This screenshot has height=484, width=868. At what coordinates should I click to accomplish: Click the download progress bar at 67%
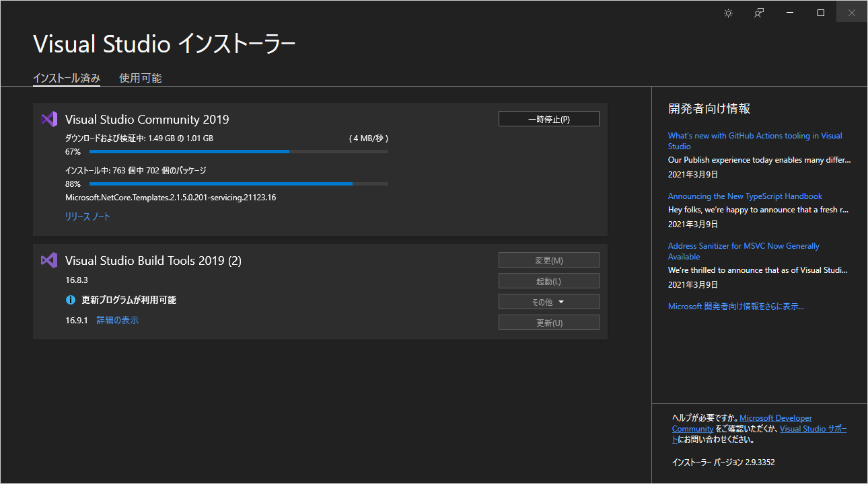pyautogui.click(x=239, y=152)
